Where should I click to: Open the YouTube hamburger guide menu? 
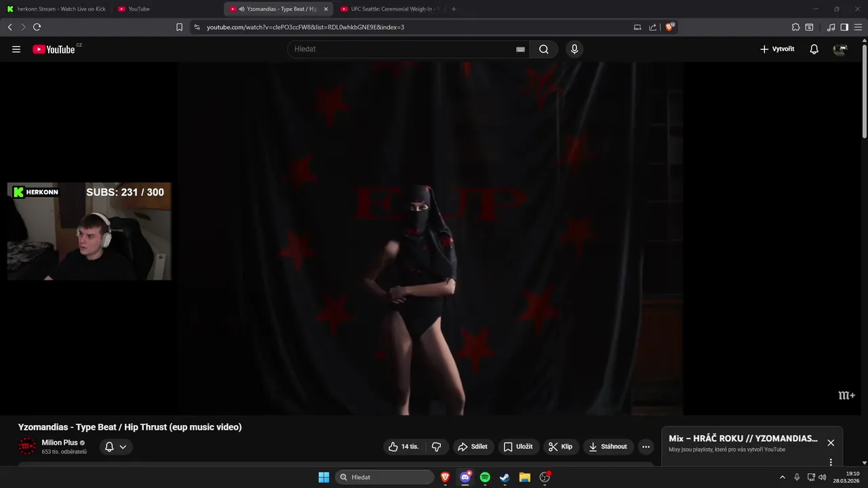point(16,49)
